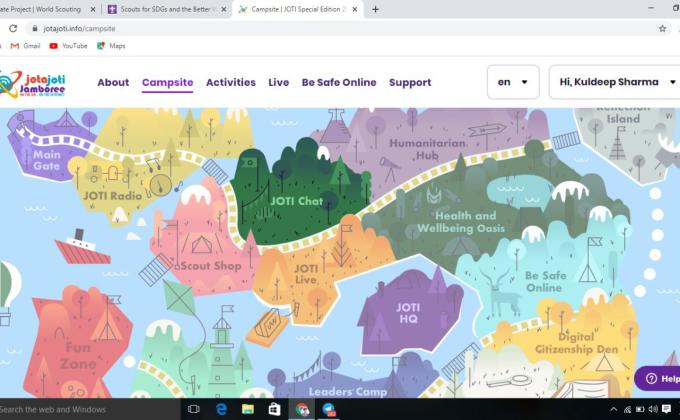Open the Maps bookmark
The height and width of the screenshot is (420, 680).
(x=111, y=46)
